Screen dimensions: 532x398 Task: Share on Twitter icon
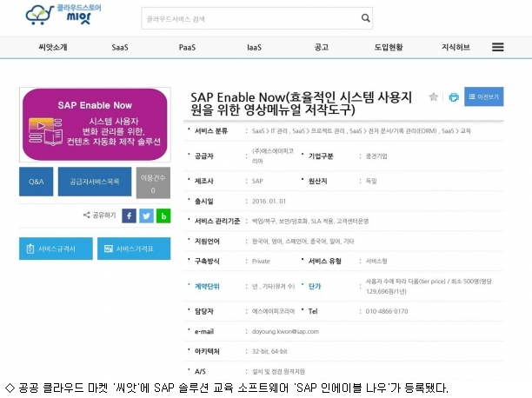(x=146, y=216)
